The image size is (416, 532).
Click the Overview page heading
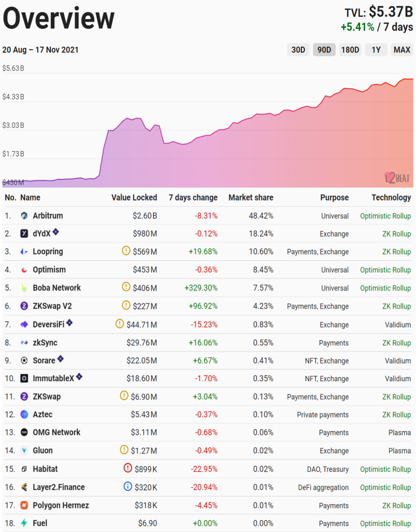59,18
